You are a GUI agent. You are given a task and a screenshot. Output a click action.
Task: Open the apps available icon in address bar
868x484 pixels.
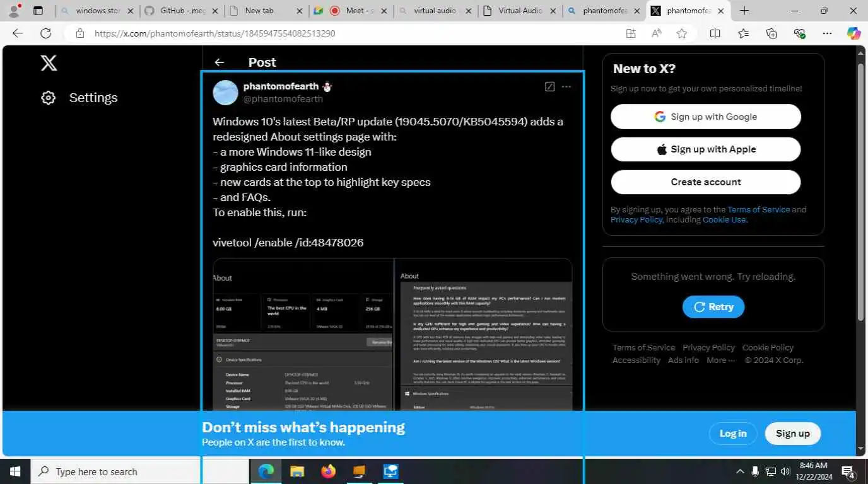point(630,33)
